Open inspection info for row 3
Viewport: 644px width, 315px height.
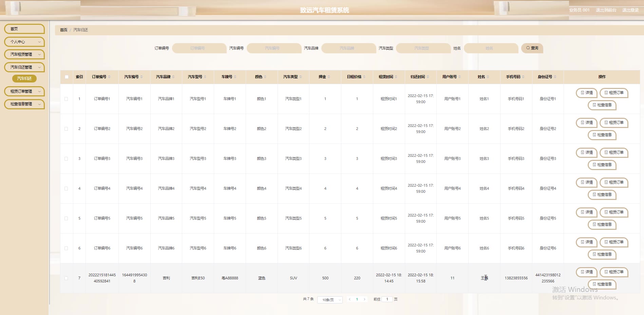pos(602,165)
